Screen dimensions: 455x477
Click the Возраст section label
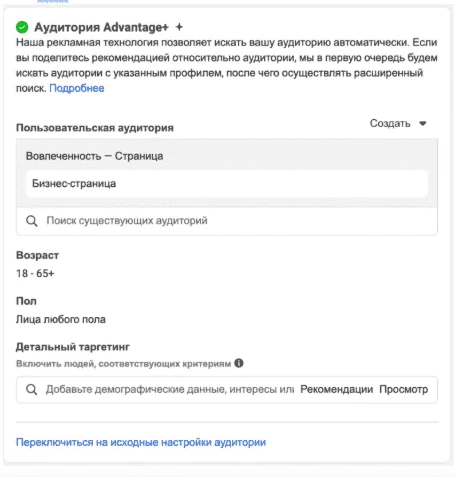(37, 255)
